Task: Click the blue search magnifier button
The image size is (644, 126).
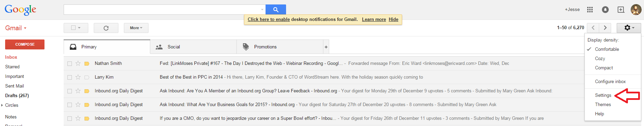Action: 275,10
